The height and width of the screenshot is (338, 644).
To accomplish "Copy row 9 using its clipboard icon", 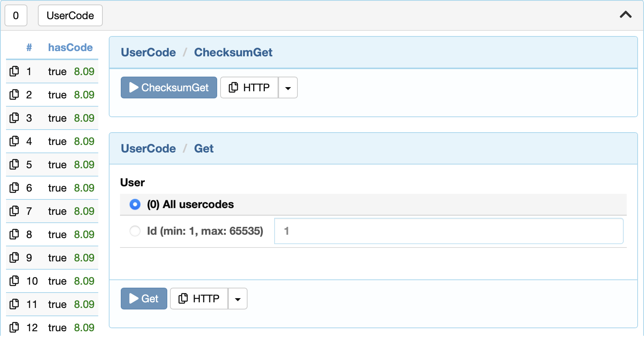I will pos(14,258).
